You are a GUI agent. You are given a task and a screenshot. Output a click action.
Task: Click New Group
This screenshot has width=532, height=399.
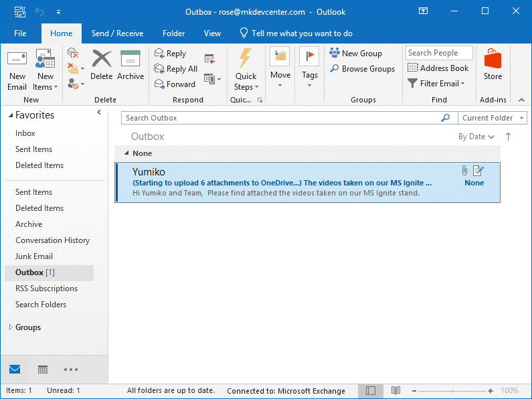pyautogui.click(x=355, y=54)
